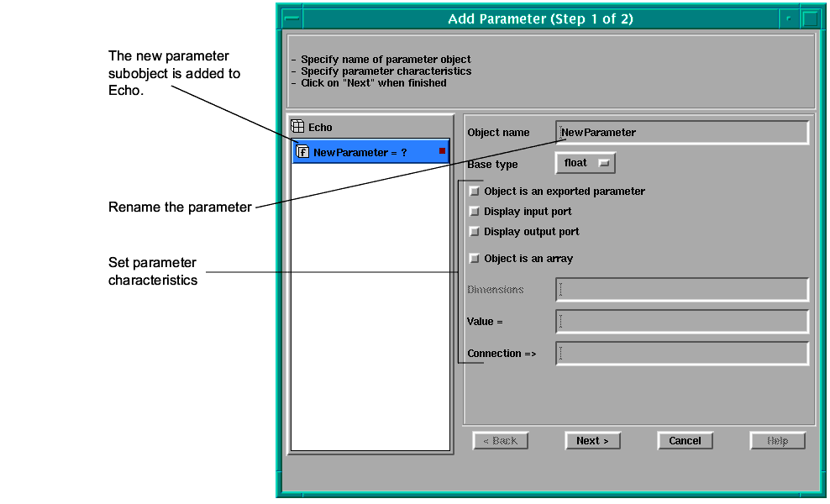Click the title bar's large square maximize button
The width and height of the screenshot is (830, 504).
(809, 18)
